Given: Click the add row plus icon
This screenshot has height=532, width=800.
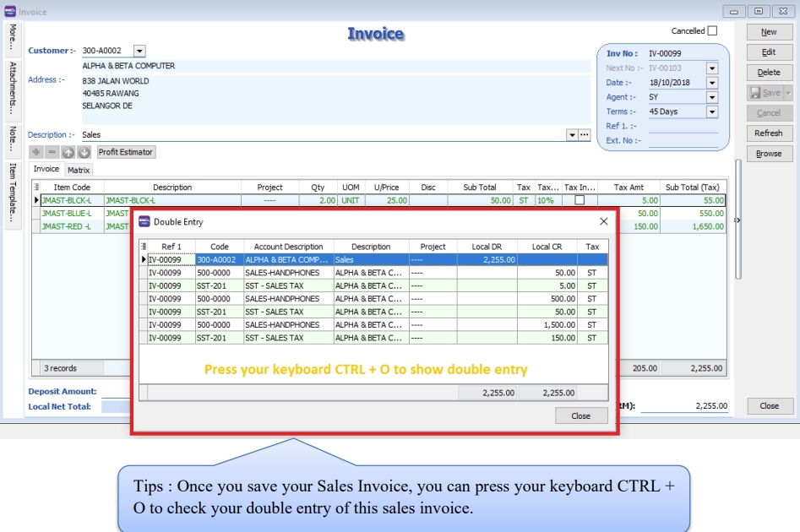Looking at the screenshot, I should click(36, 153).
